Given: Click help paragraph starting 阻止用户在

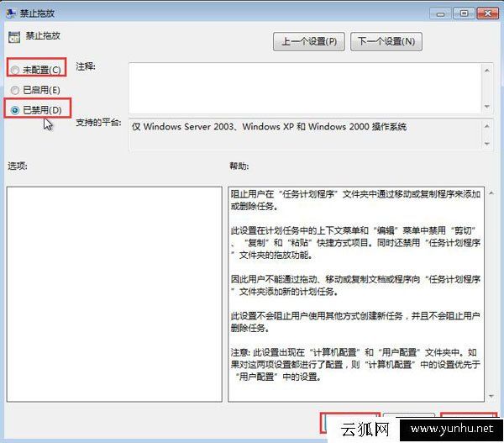Looking at the screenshot, I should click(x=355, y=200).
